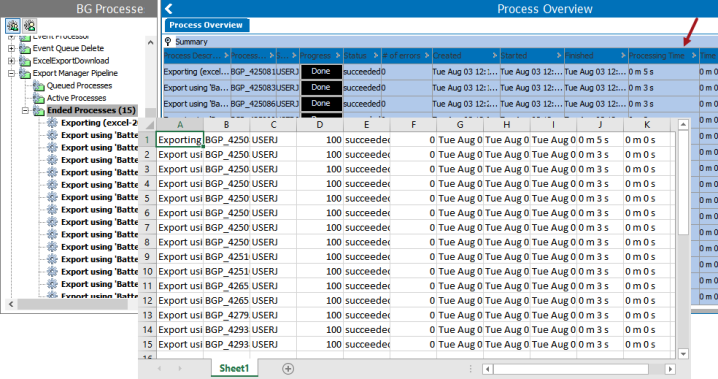Select spreadsheet row 15 header
This screenshot has height=379, width=718.
[147, 344]
